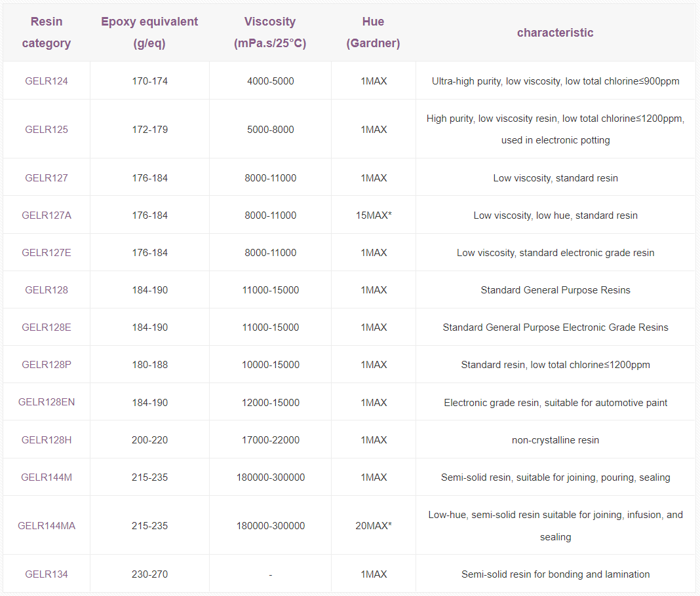Select the GELR144MA resin link
This screenshot has height=596, width=700.
(x=47, y=526)
